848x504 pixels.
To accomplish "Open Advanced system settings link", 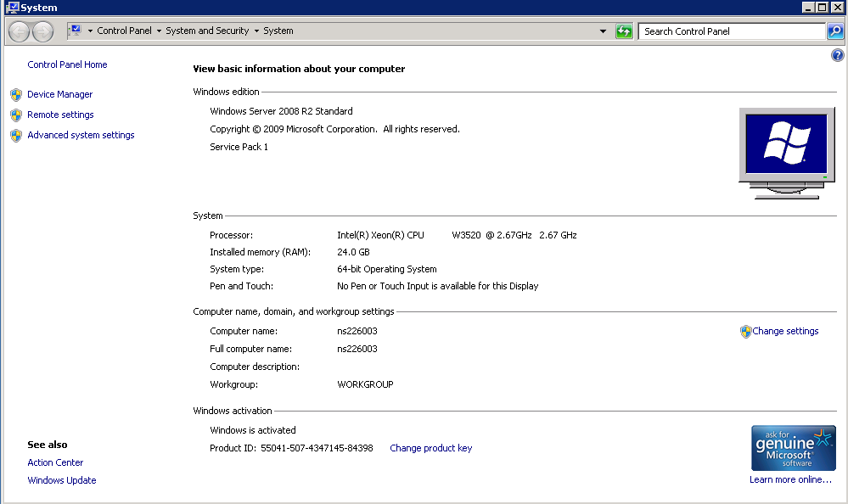I will click(81, 135).
